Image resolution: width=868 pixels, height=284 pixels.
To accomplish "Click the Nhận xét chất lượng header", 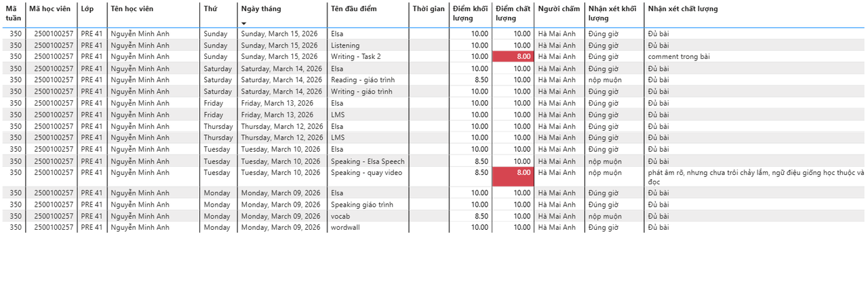I will point(683,9).
